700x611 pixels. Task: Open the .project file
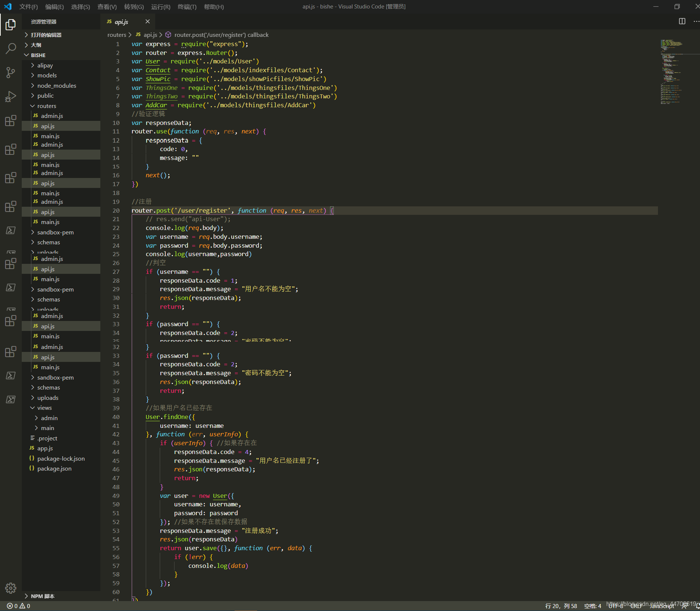tap(61, 438)
